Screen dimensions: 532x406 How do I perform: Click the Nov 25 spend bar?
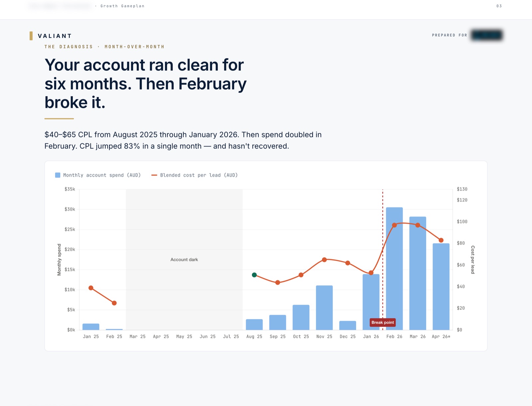[324, 308]
